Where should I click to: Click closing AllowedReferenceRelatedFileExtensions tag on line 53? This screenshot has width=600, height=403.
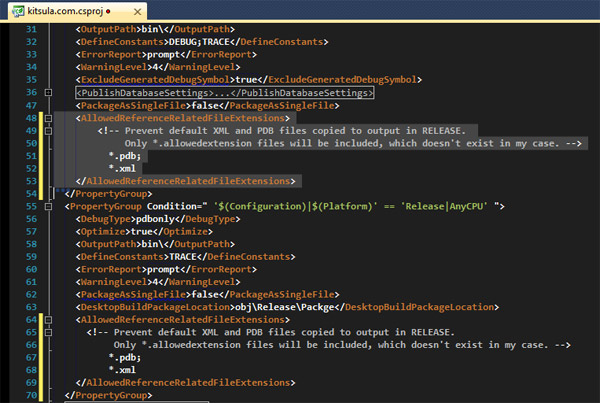(x=186, y=181)
